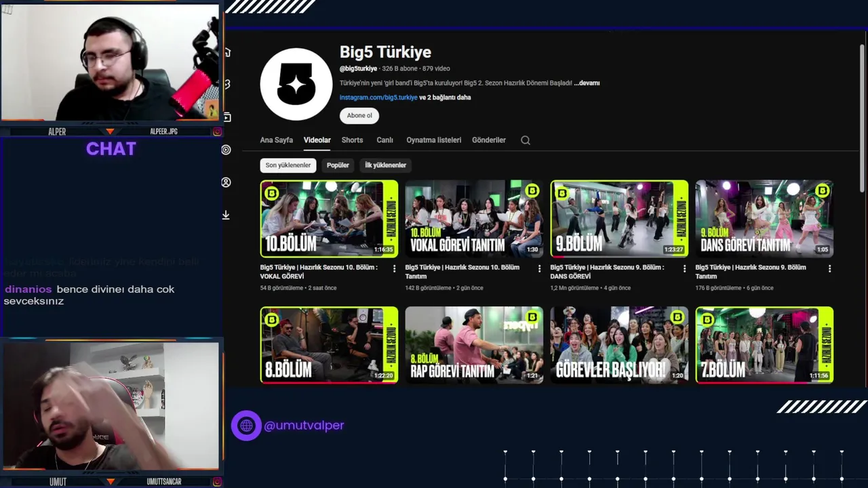Open Downloads icon in the sidebar

[x=226, y=215]
